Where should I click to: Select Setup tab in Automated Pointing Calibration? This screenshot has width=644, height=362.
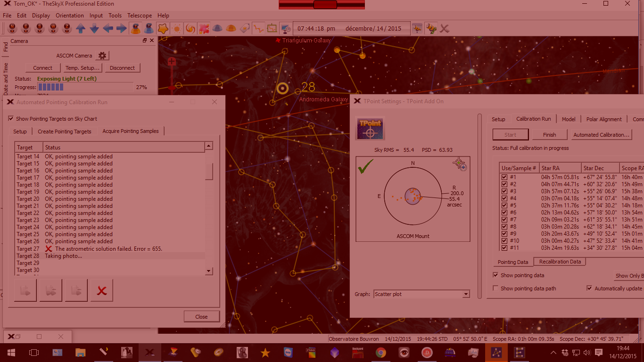coord(20,132)
